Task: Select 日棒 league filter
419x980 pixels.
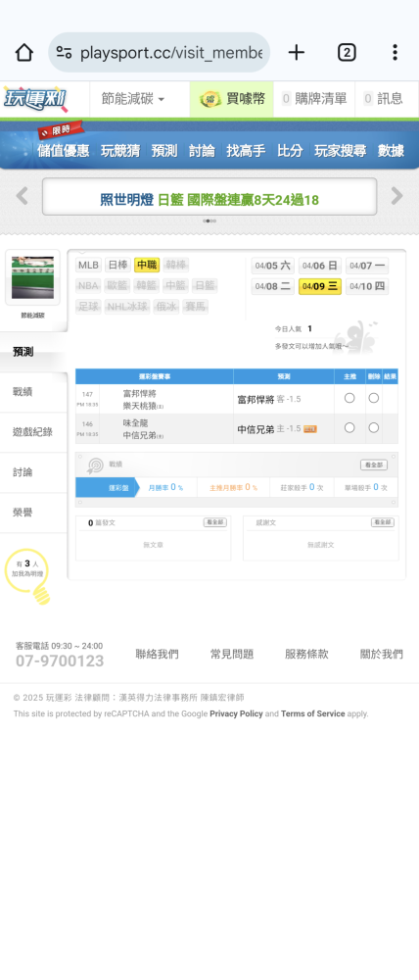Action: tap(118, 265)
